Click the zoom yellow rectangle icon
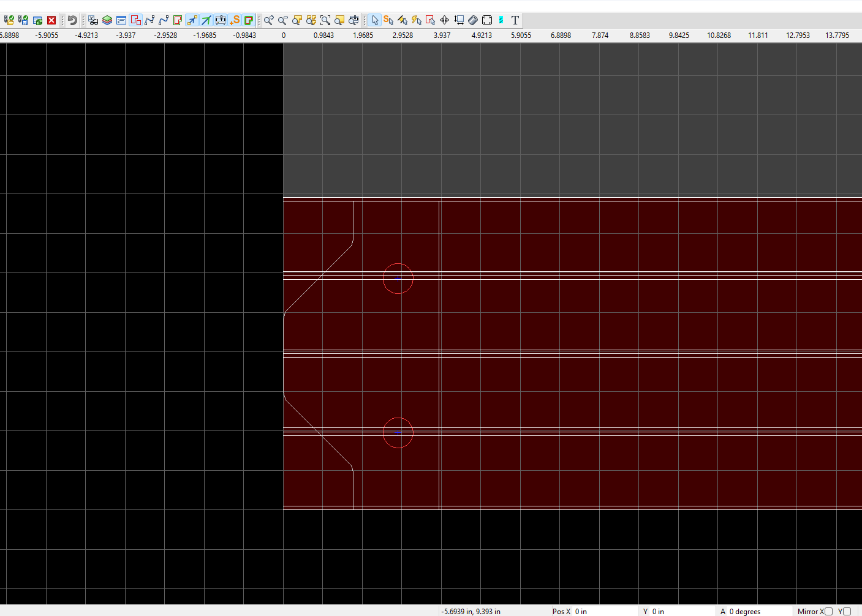 pyautogui.click(x=339, y=20)
